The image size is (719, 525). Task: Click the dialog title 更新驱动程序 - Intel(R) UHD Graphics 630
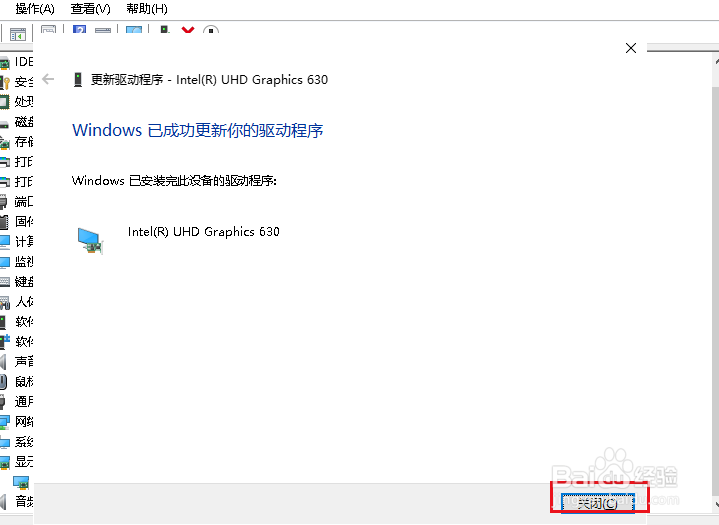[x=209, y=80]
